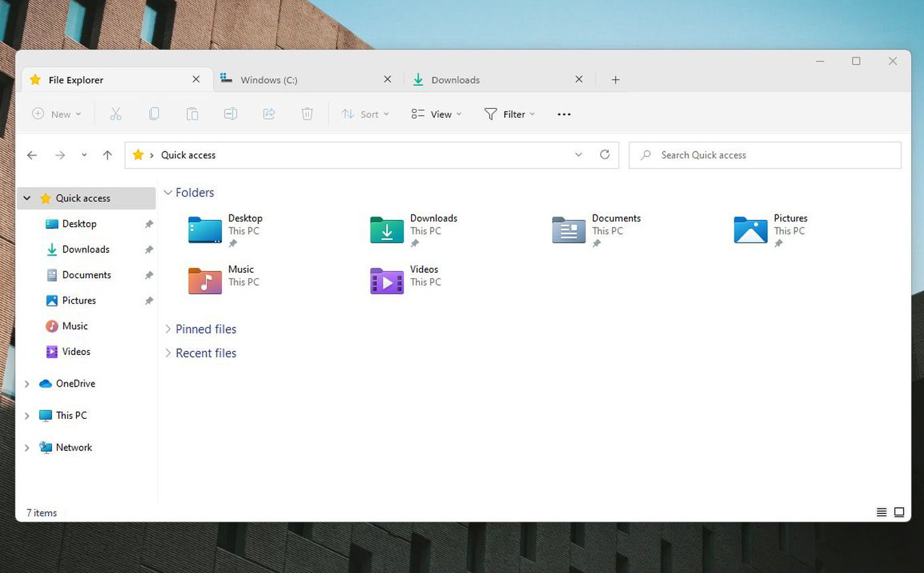The width and height of the screenshot is (924, 573).
Task: Go up one folder level
Action: click(108, 155)
